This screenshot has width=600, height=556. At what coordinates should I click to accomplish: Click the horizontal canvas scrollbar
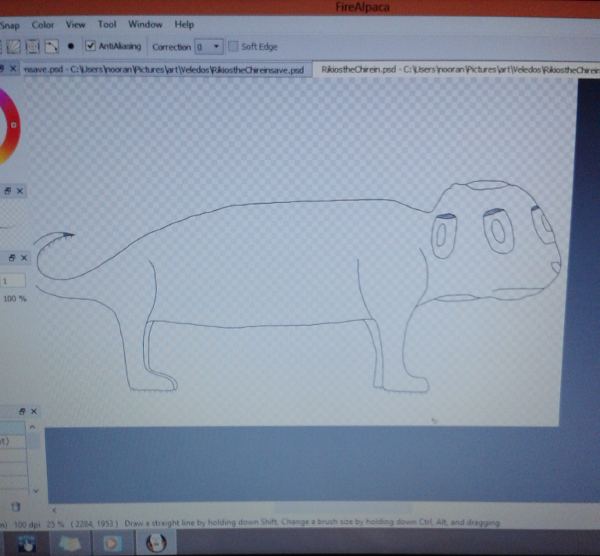pos(300,510)
